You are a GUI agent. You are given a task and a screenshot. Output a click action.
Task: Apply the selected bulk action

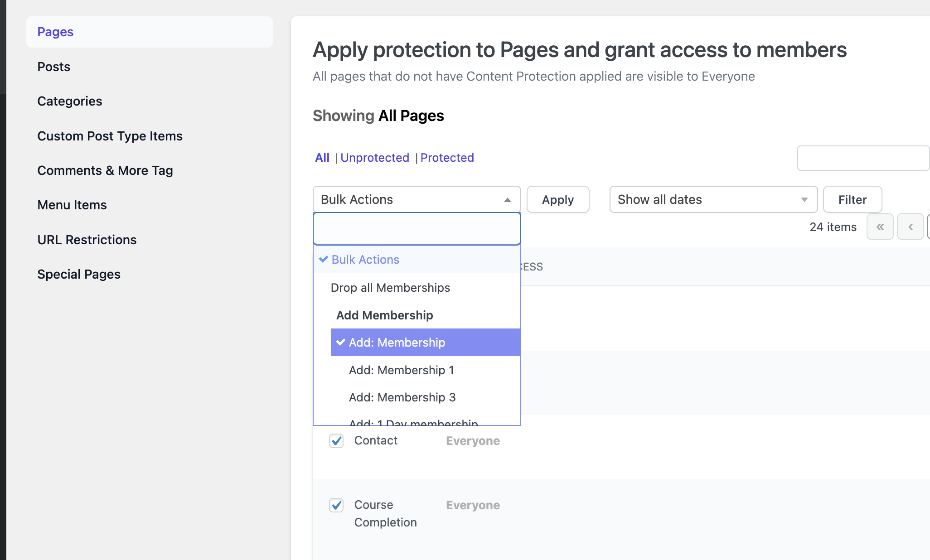558,199
